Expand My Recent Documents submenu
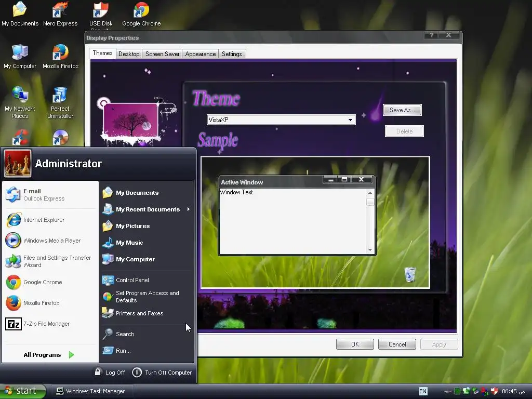 point(147,209)
